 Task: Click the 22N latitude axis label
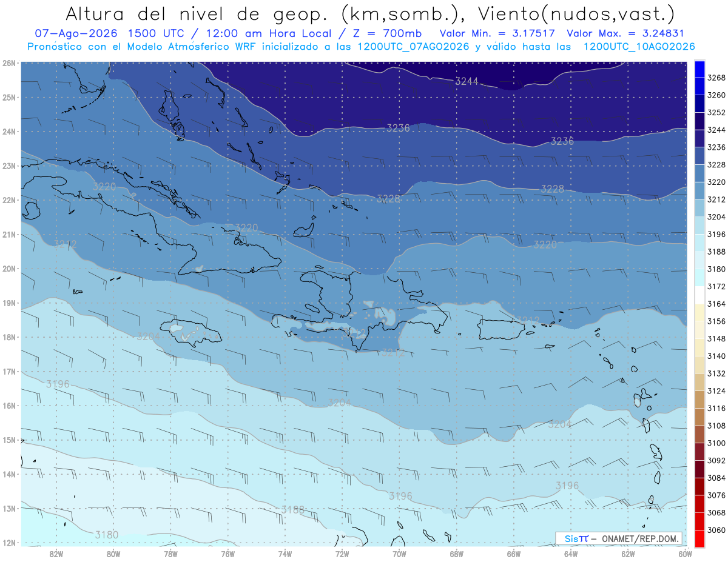click(8, 200)
